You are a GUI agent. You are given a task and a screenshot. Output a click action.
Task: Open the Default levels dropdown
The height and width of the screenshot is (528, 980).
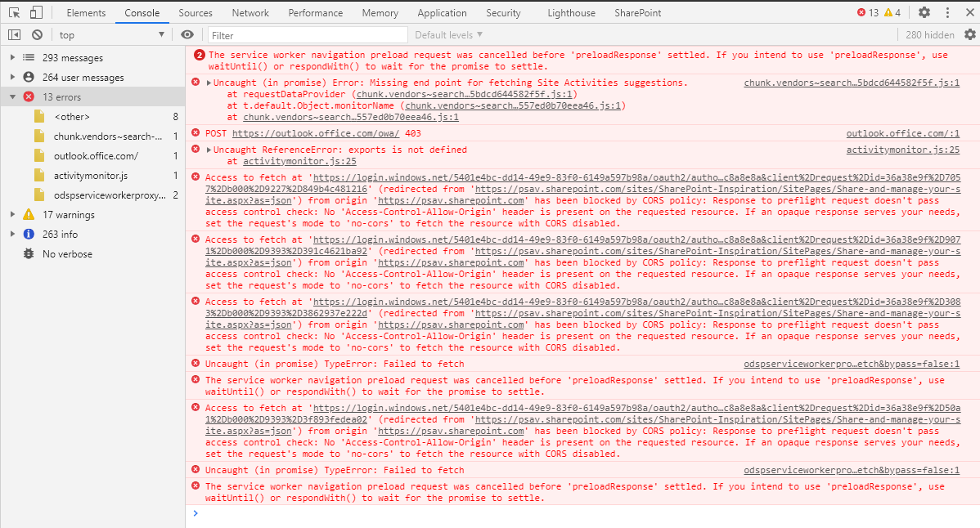(446, 34)
